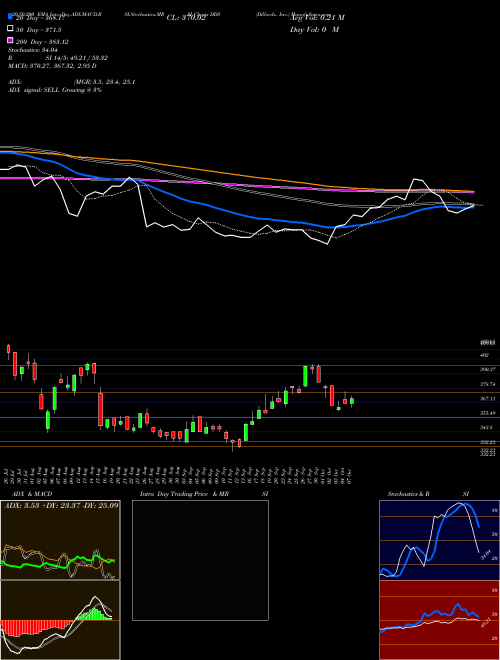500x660 pixels.
Task: Click the magenta 200 Day legend swatch
Action: [10, 40]
